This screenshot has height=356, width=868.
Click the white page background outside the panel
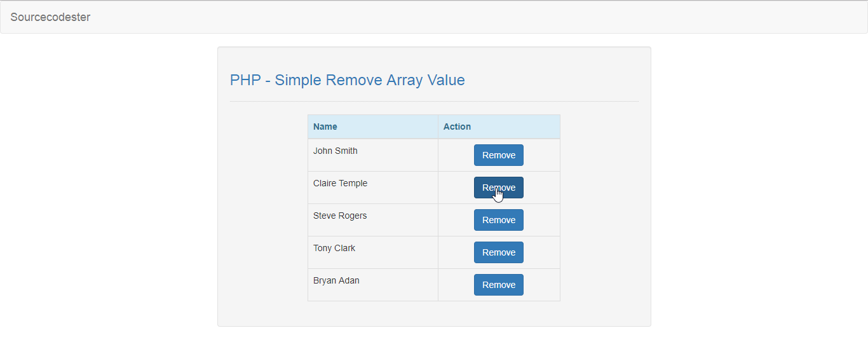(x=756, y=191)
